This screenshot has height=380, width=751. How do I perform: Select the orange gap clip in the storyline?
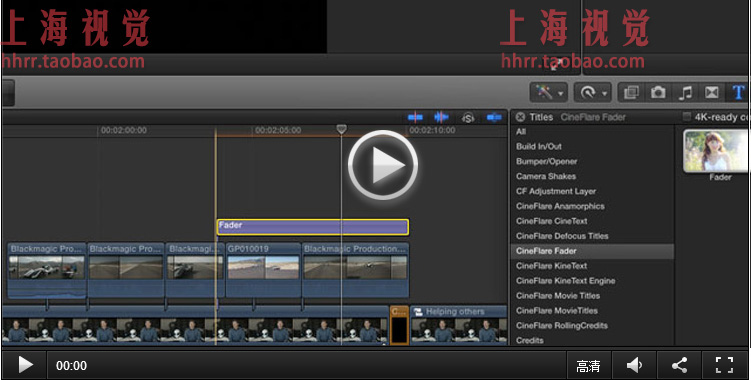point(399,324)
